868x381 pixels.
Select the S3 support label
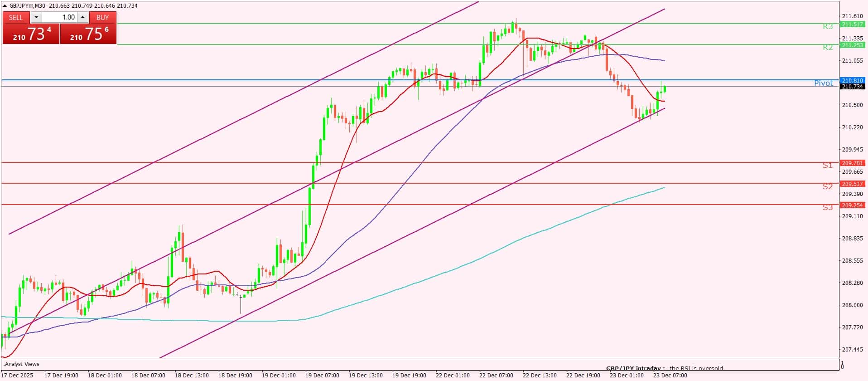827,207
